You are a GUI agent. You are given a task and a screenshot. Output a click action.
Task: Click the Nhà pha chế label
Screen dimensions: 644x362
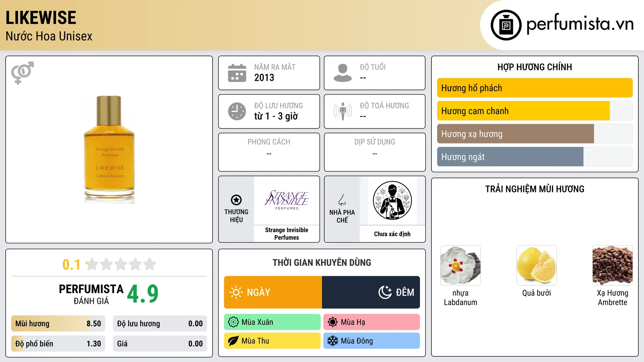point(342,216)
